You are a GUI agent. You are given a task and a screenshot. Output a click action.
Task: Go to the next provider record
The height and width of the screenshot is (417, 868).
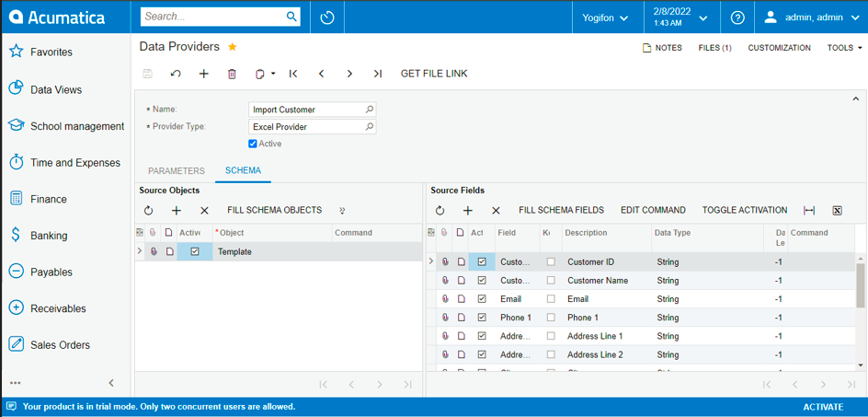[349, 74]
